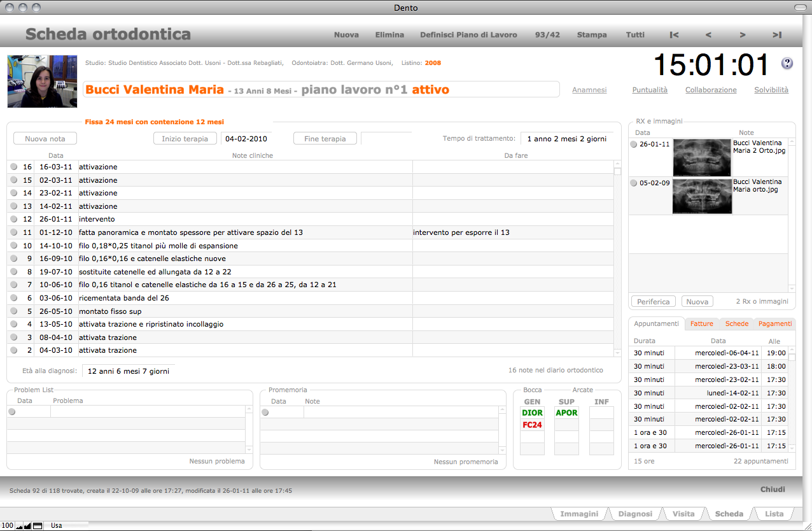Switch to the Fatture tab
Screen dimensions: 812x531
(x=702, y=323)
